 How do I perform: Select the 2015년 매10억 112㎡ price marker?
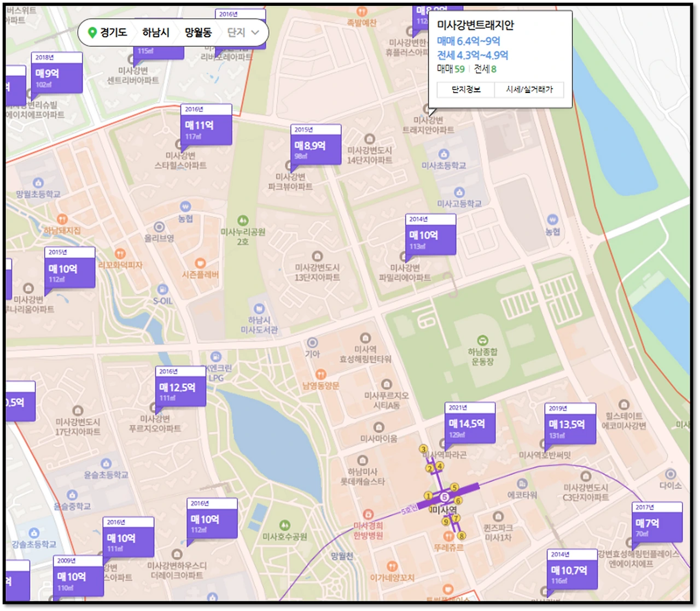(70, 268)
